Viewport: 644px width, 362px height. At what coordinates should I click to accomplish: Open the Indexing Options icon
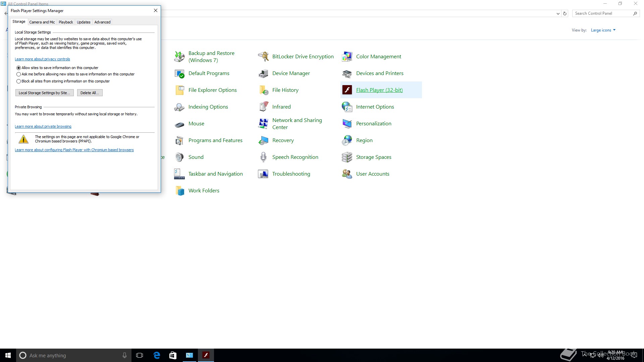pyautogui.click(x=179, y=107)
